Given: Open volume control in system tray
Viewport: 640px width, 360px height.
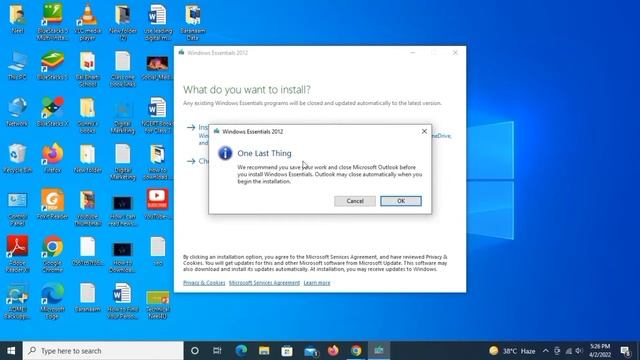Looking at the screenshot, I should click(579, 351).
